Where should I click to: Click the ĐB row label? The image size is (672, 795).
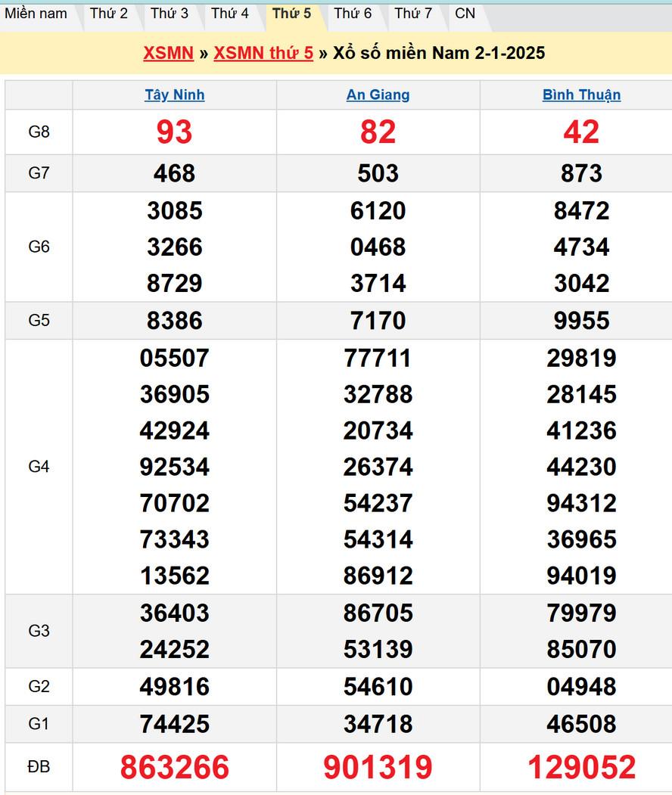pyautogui.click(x=39, y=767)
